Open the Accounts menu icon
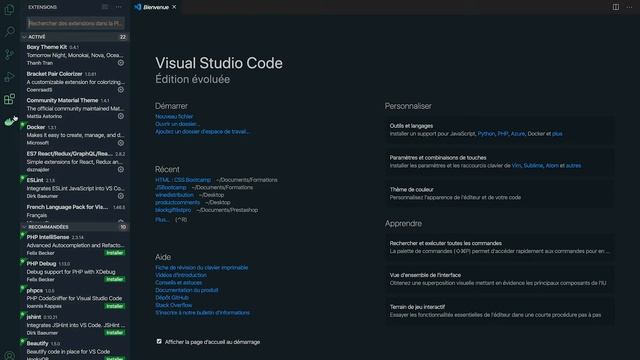The width and height of the screenshot is (640, 360). 9,356
